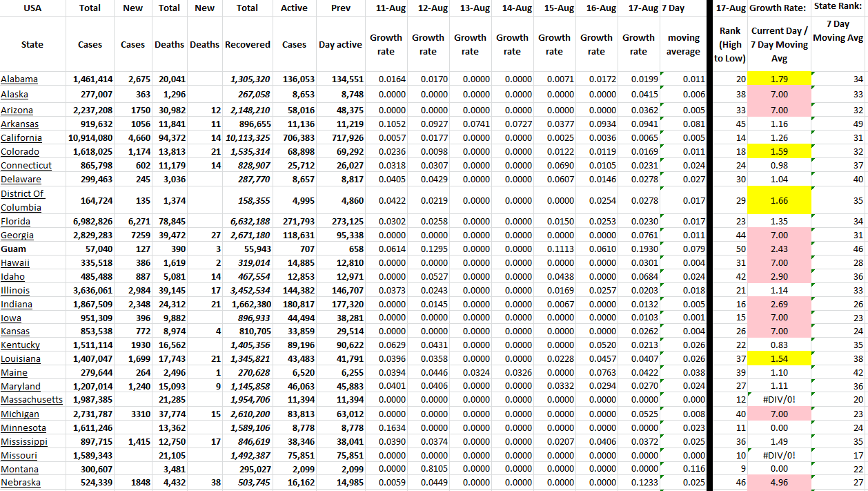The image size is (868, 491).
Task: Follow the Florida hyperlink
Action: click(x=15, y=222)
